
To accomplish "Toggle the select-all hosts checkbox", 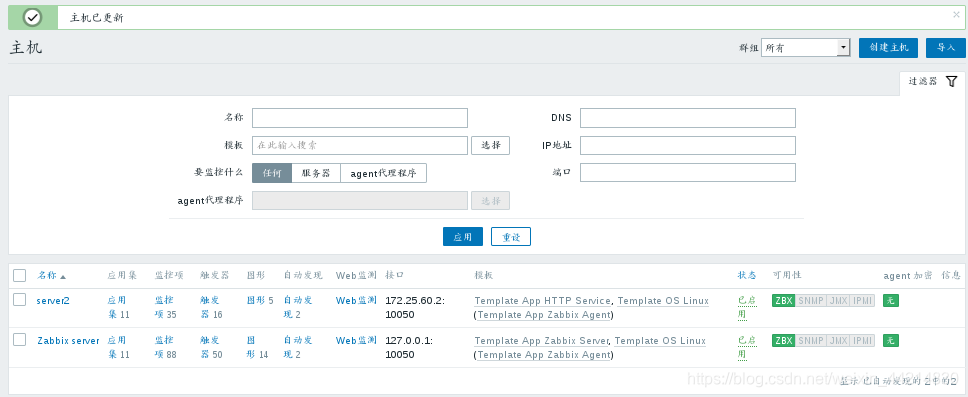I will coord(20,275).
